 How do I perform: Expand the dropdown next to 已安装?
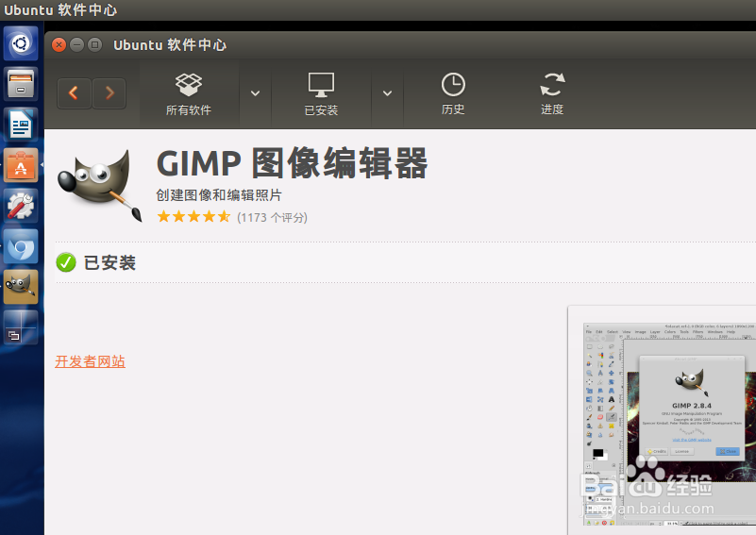coord(387,93)
